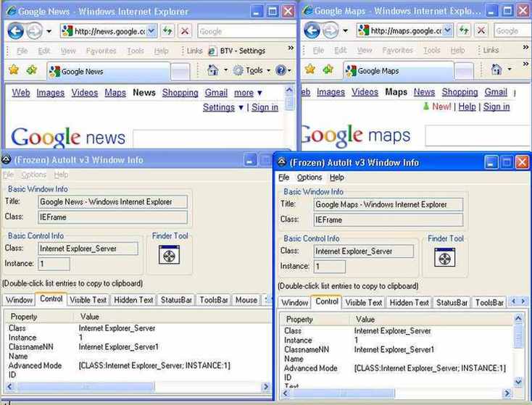This screenshot has height=405, width=532.
Task: Click Add to Favorites icon in Maps window
Action: (328, 70)
